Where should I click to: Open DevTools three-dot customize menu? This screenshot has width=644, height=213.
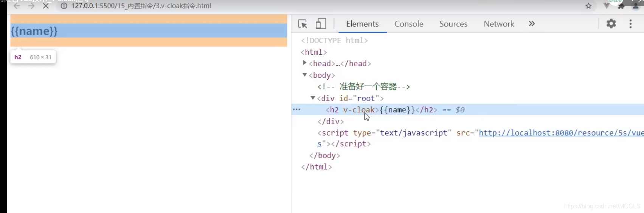pyautogui.click(x=630, y=24)
